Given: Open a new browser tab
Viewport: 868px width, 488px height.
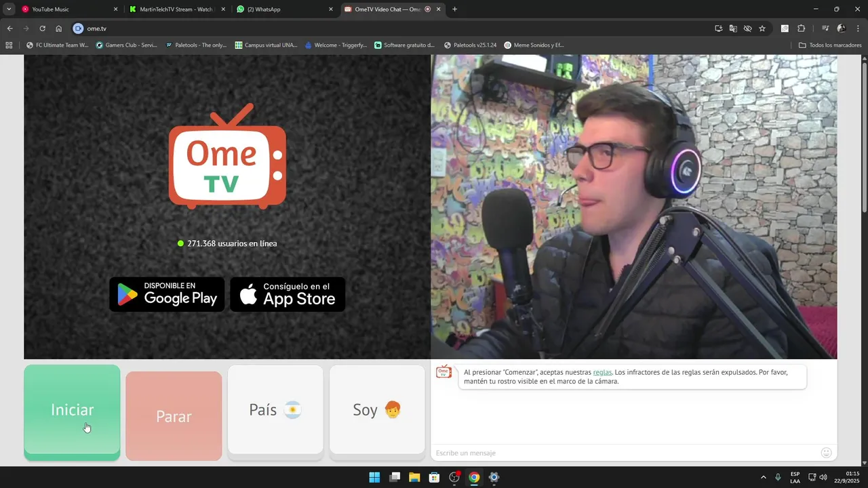Looking at the screenshot, I should 454,9.
